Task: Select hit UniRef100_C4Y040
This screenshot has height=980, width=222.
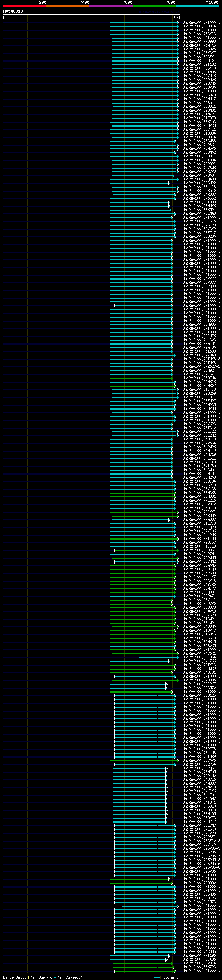Action: [x=199, y=355]
